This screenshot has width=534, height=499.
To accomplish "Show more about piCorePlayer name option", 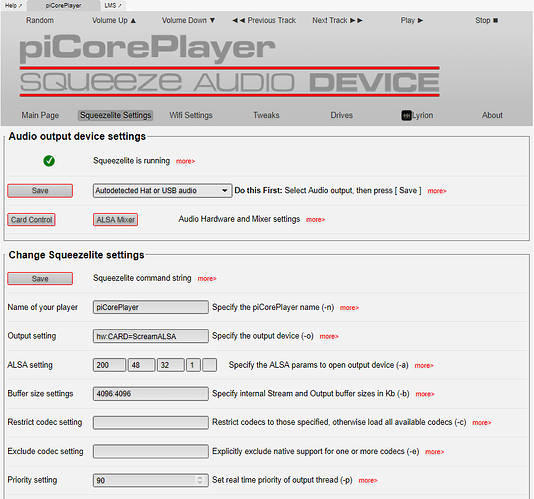I will (349, 308).
